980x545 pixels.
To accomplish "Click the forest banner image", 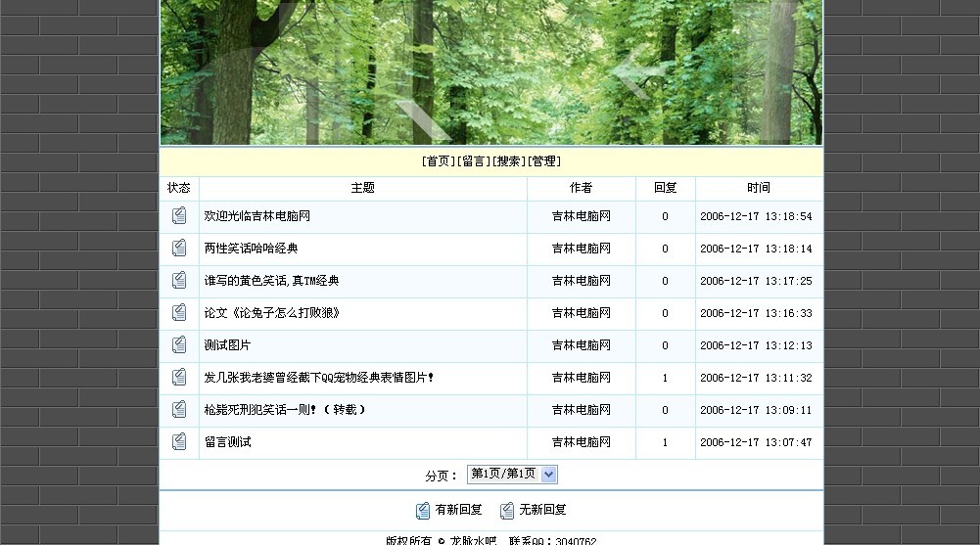I will pos(491,72).
